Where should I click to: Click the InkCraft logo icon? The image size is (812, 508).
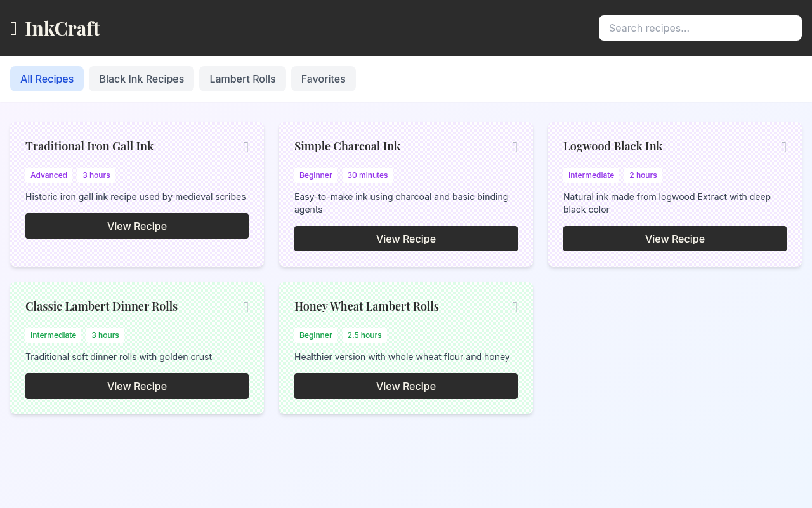(x=13, y=29)
